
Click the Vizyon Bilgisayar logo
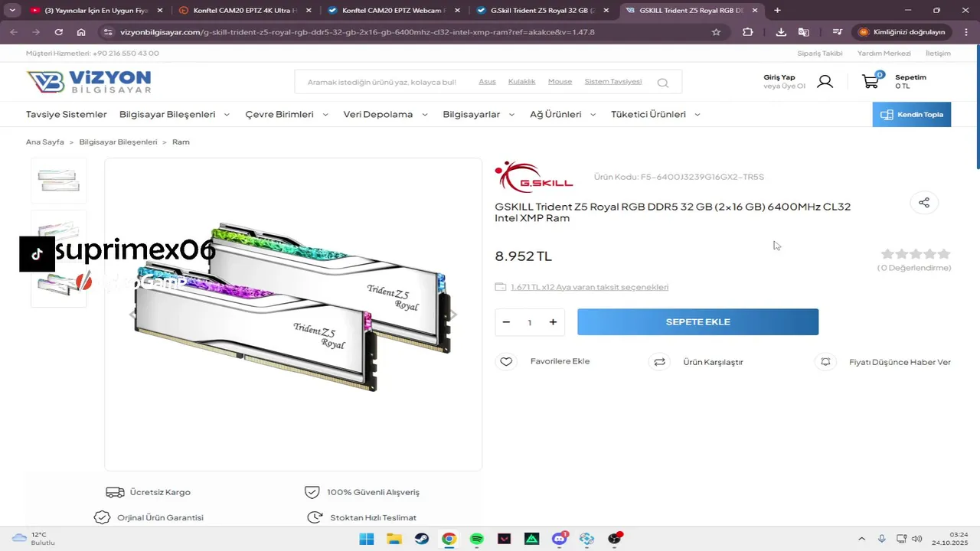pos(89,81)
